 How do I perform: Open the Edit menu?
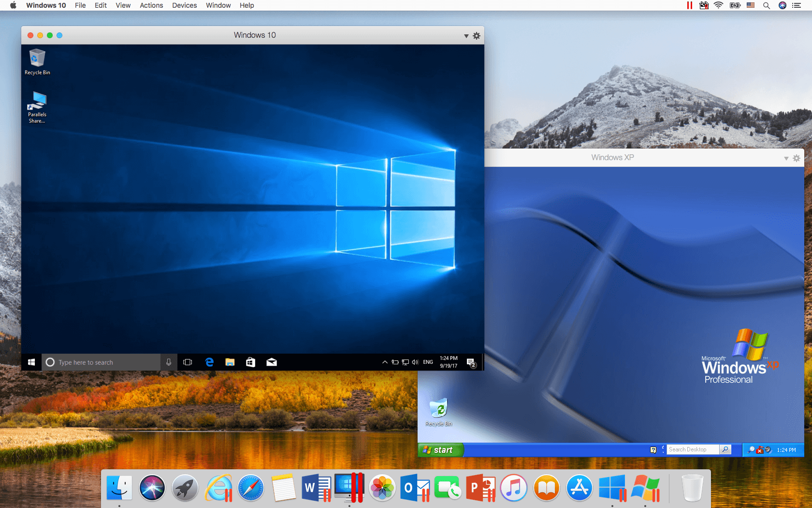[101, 5]
